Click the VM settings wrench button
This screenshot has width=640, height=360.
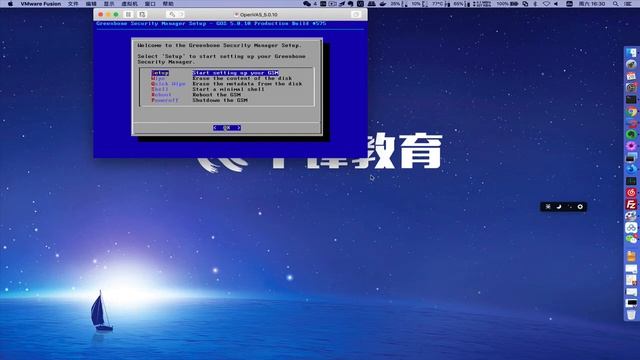click(172, 14)
